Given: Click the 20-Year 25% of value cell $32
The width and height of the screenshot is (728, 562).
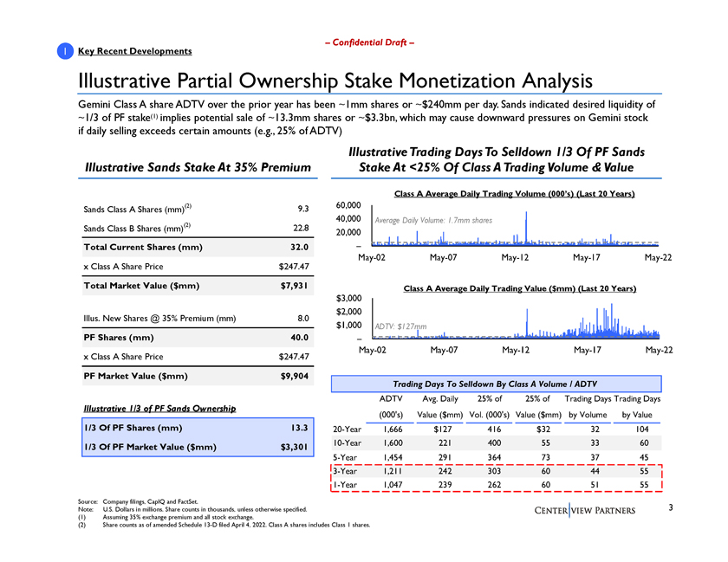Looking at the screenshot, I should [x=543, y=430].
